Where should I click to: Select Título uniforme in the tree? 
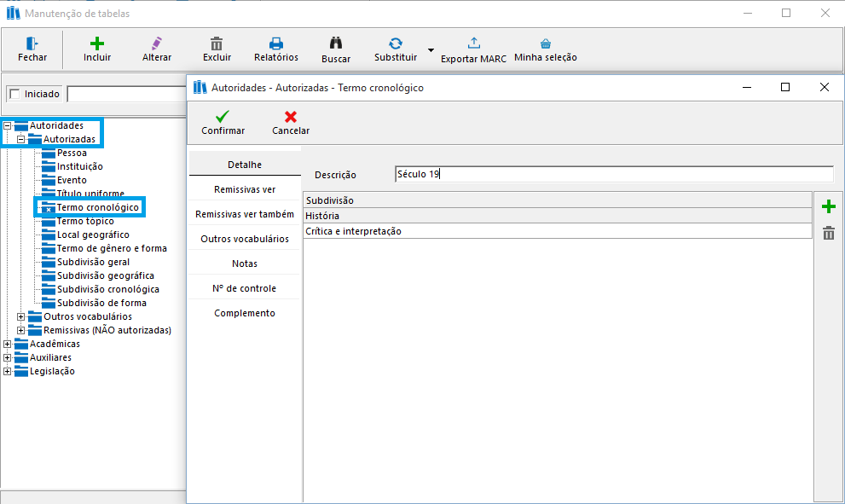point(90,194)
